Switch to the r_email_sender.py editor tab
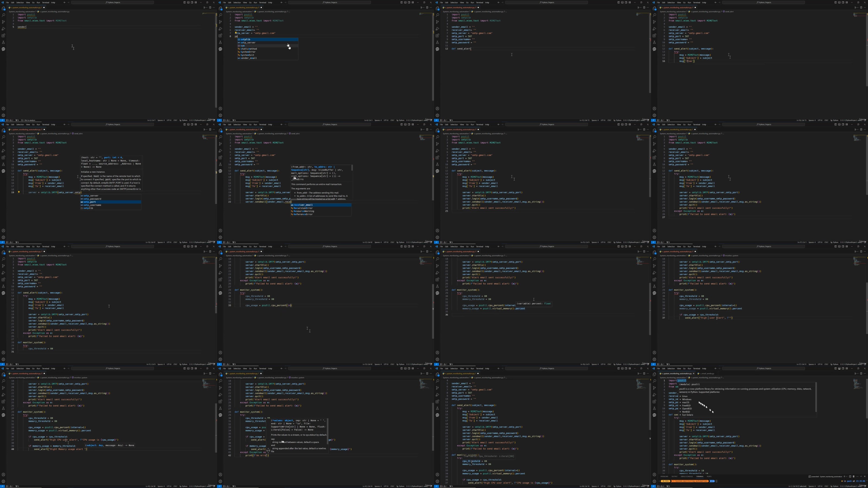 coord(707,374)
